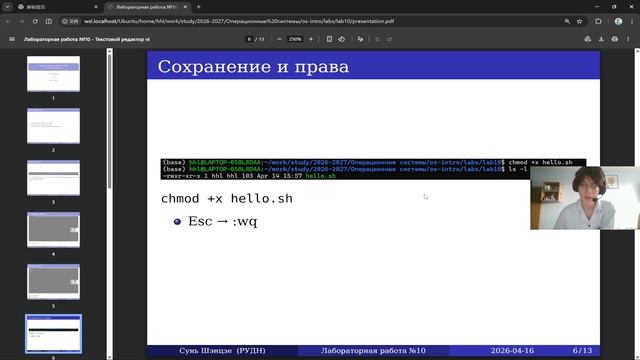Open the browser side panel icon
Image resolution: width=640 pixels, height=360 pixels.
[49, 21]
